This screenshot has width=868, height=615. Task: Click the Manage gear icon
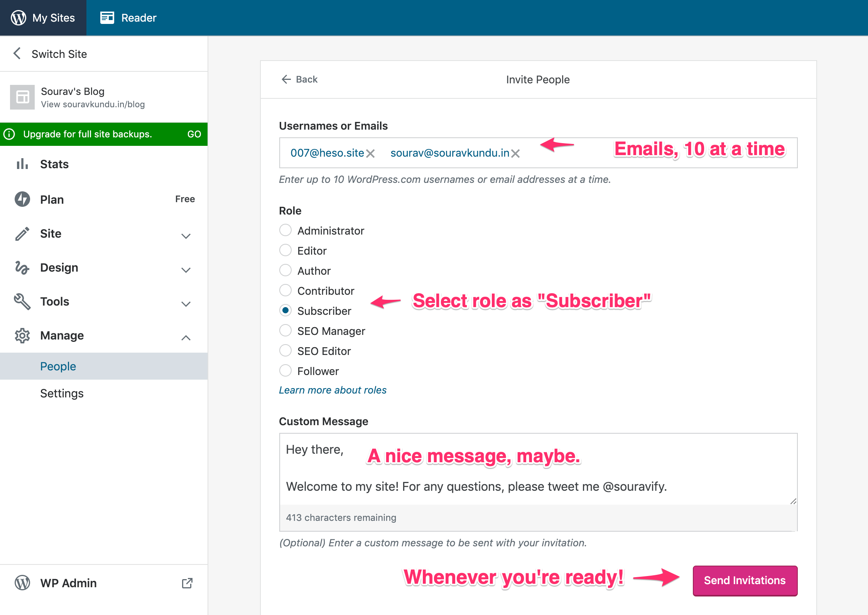pos(22,335)
